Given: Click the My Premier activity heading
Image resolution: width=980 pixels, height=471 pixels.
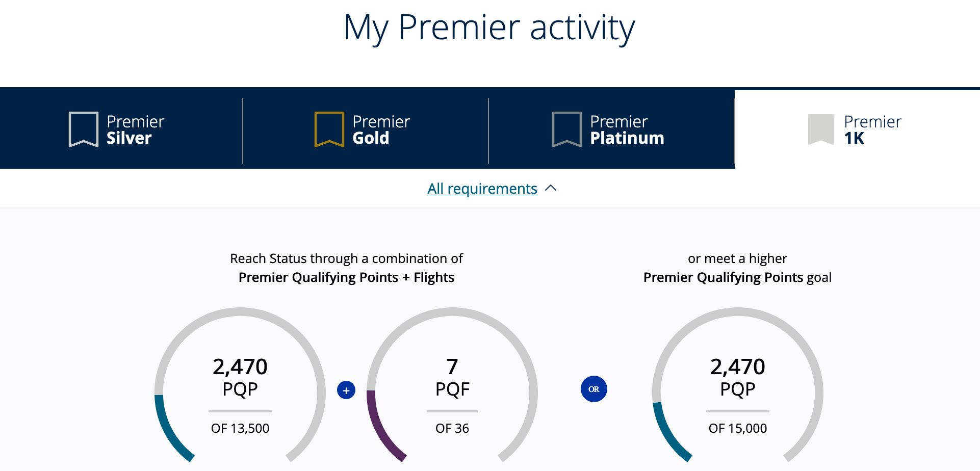Looking at the screenshot, I should 489,28.
